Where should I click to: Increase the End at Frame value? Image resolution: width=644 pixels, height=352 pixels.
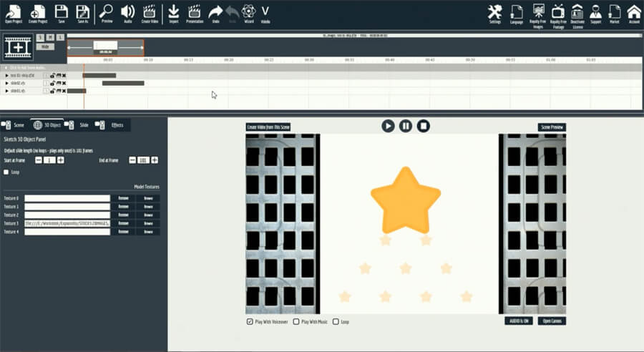(155, 160)
